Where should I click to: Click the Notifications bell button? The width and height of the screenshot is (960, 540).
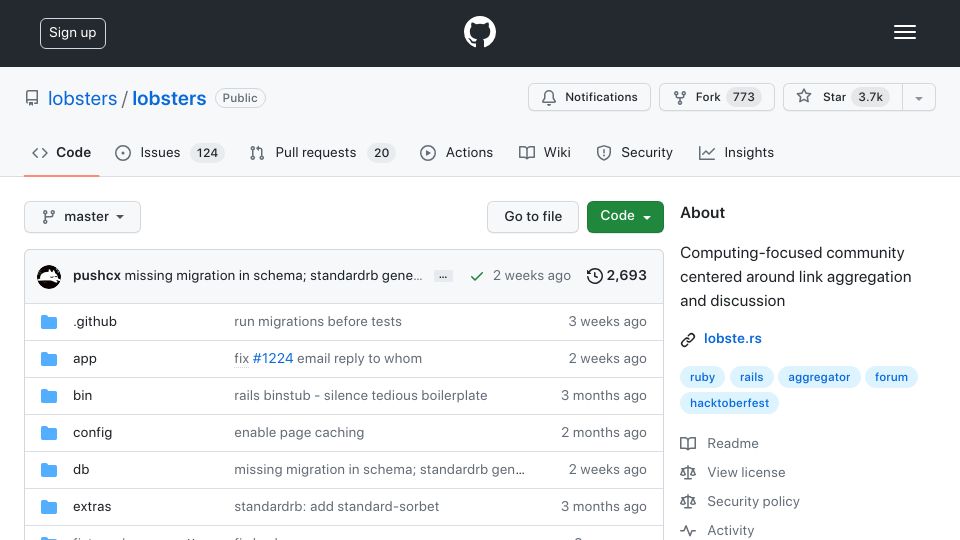[x=589, y=97]
